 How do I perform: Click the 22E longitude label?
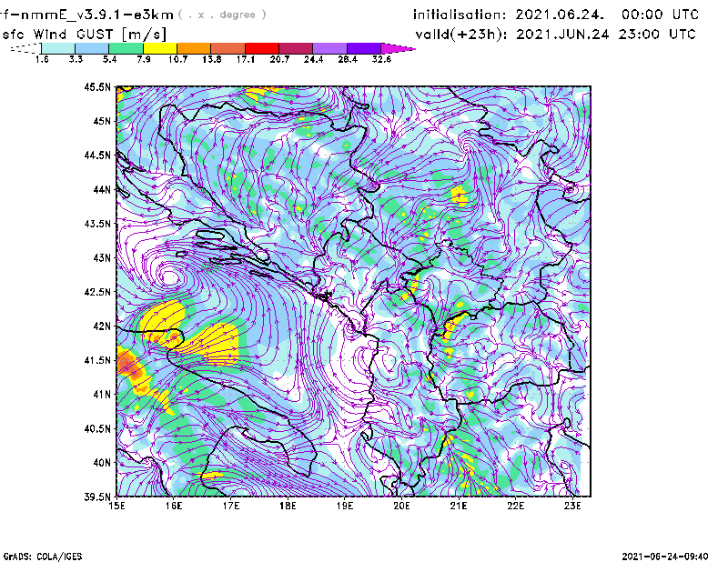pyautogui.click(x=516, y=506)
